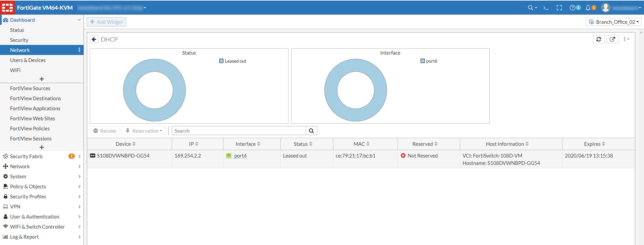Click the port6 interface link
The width and height of the screenshot is (644, 245).
(240, 156)
